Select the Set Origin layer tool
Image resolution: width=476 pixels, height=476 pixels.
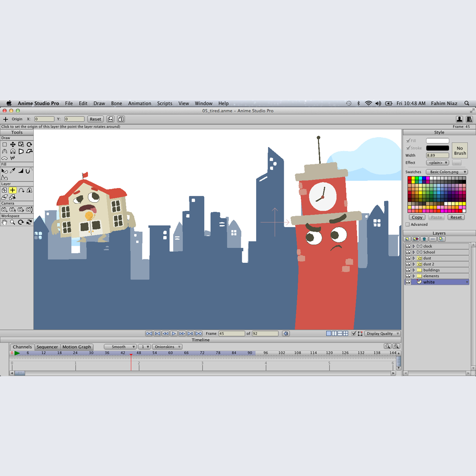click(12, 190)
